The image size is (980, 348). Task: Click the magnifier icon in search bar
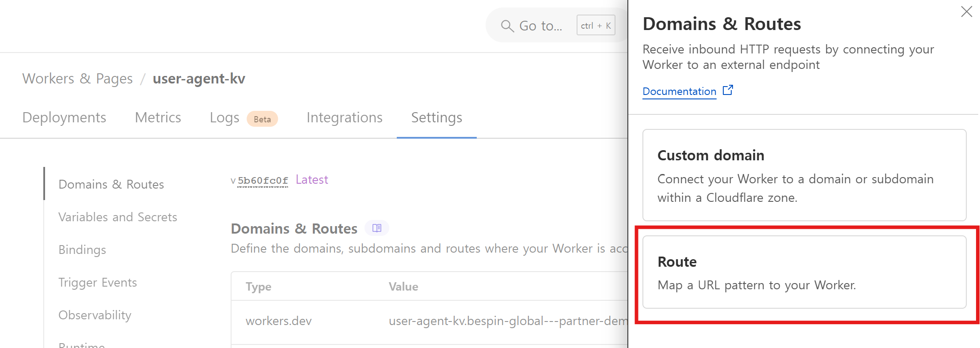pyautogui.click(x=507, y=26)
